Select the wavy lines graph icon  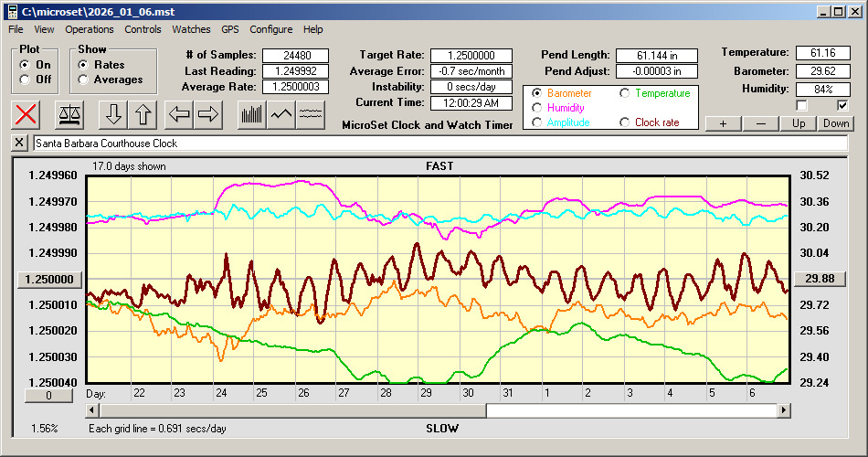tap(312, 114)
